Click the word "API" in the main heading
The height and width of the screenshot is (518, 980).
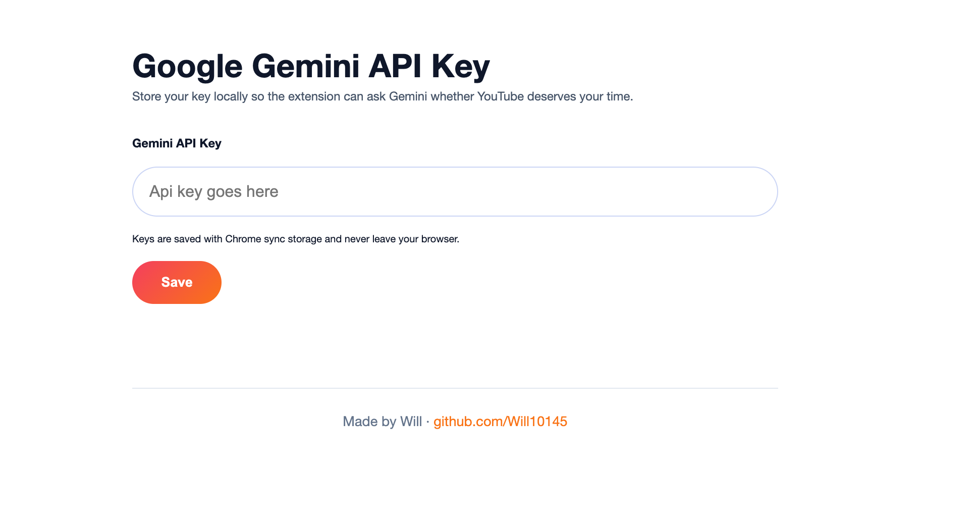coord(395,66)
